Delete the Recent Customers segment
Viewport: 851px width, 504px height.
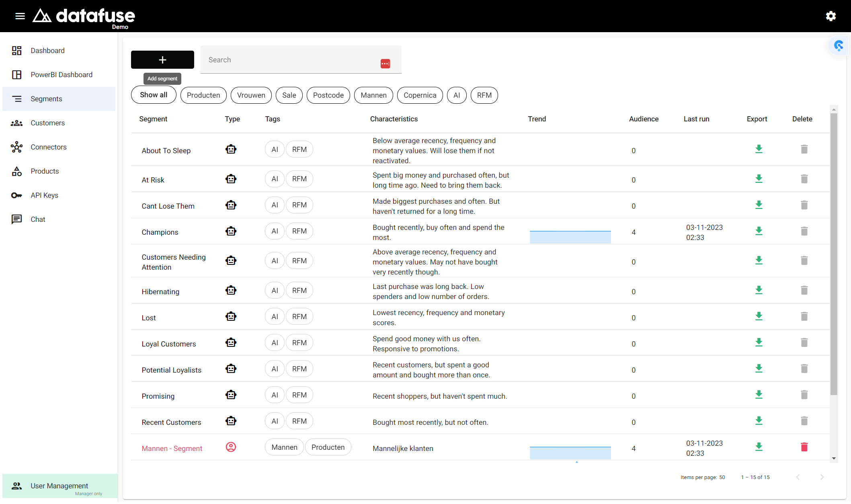[804, 421]
